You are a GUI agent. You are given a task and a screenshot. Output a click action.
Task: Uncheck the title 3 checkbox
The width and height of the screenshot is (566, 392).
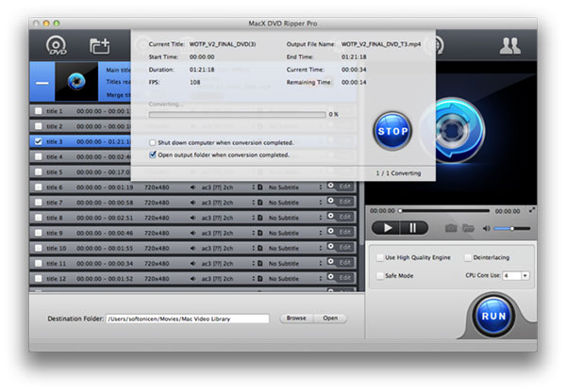[x=39, y=141]
